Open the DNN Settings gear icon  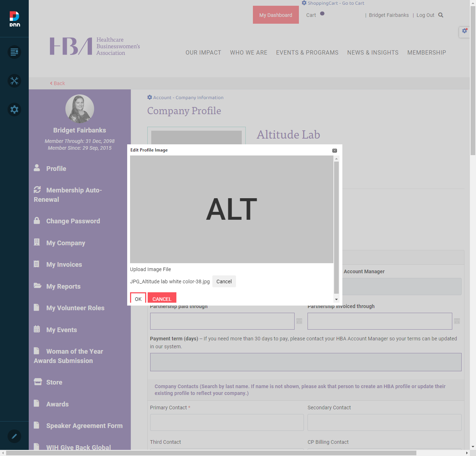tap(14, 110)
